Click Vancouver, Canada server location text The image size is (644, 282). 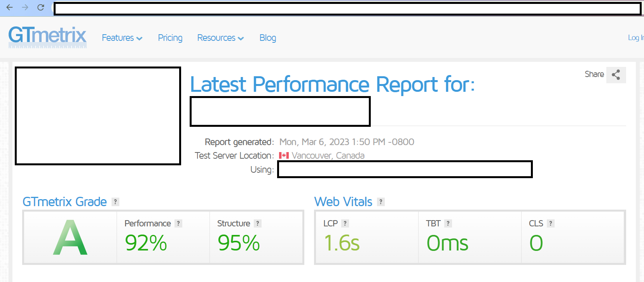point(328,156)
